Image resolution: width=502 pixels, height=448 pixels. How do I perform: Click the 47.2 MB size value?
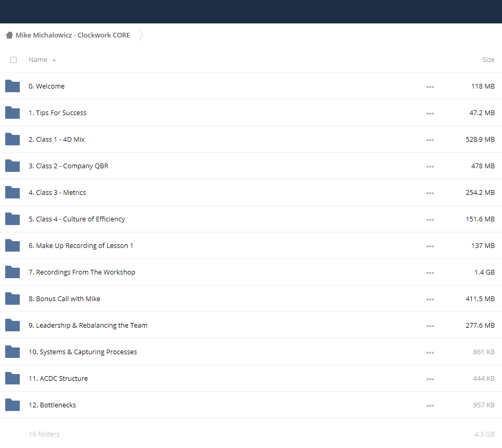point(482,113)
